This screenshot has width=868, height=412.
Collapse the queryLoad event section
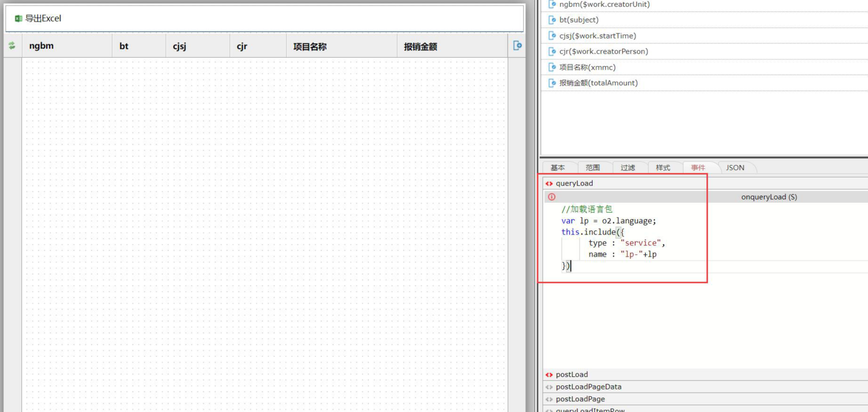tap(706, 183)
